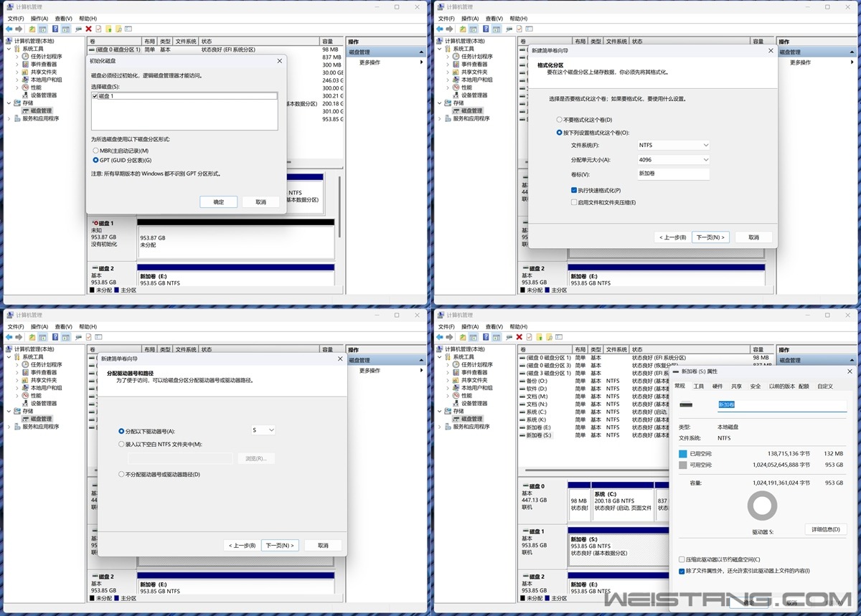Click the donut usage chart for drive S
The image size is (861, 616).
pos(762,506)
